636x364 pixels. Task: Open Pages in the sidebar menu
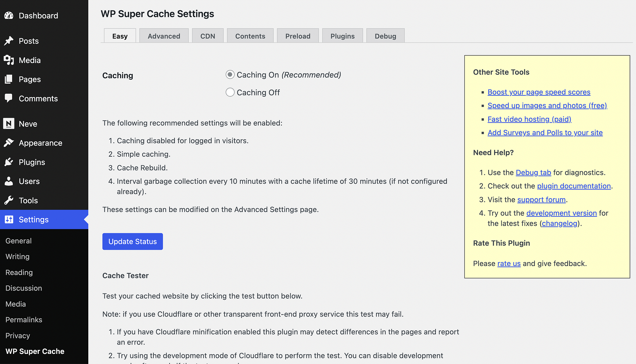44,79
